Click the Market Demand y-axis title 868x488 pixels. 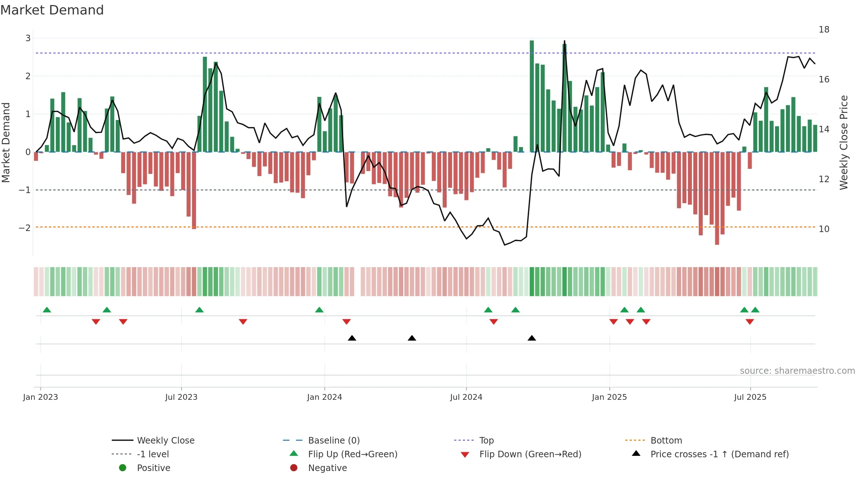pos(6,142)
